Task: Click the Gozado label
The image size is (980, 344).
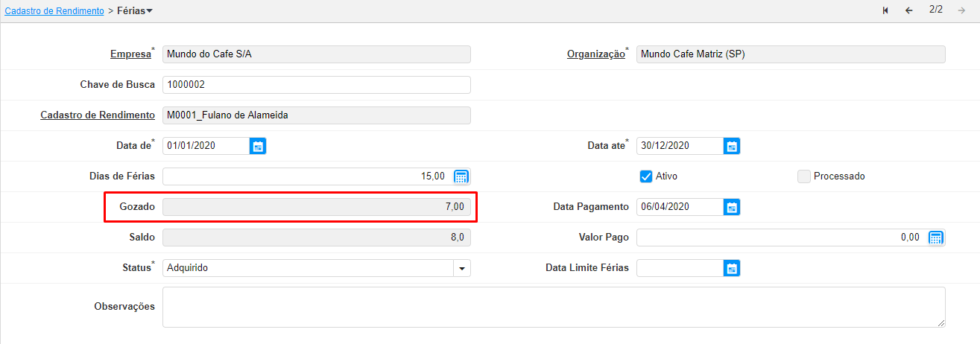Action: click(137, 207)
